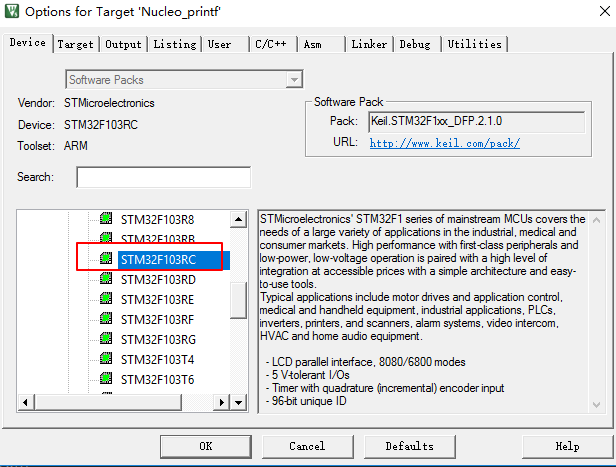Click device list horizontal scrollbar thumb
This screenshot has height=467, width=616.
tap(108, 403)
